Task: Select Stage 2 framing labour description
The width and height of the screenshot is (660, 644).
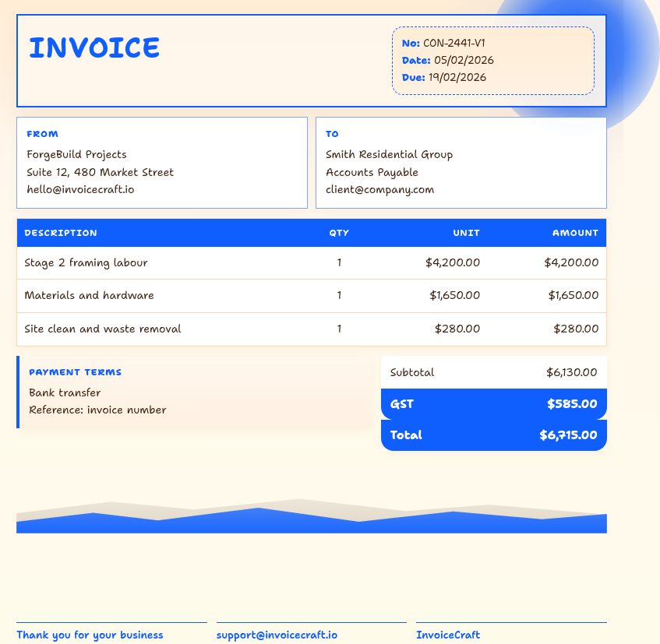Action: [86, 263]
